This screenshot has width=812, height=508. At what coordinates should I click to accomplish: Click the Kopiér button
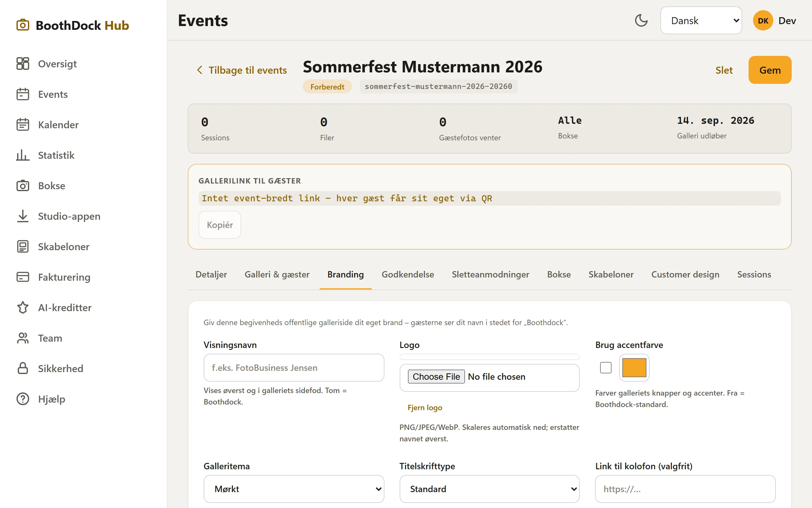pos(220,225)
